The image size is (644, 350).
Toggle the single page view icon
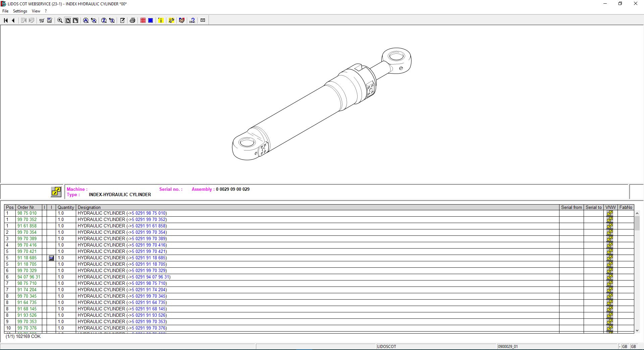click(x=68, y=20)
